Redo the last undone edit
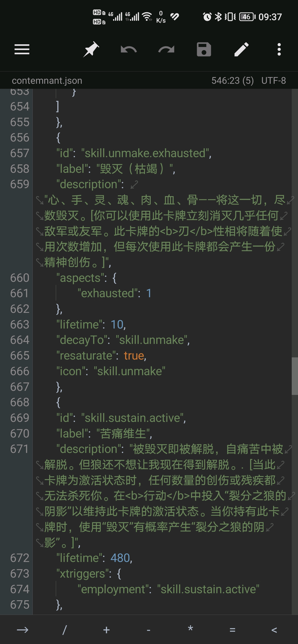The width and height of the screenshot is (298, 644). [x=166, y=50]
